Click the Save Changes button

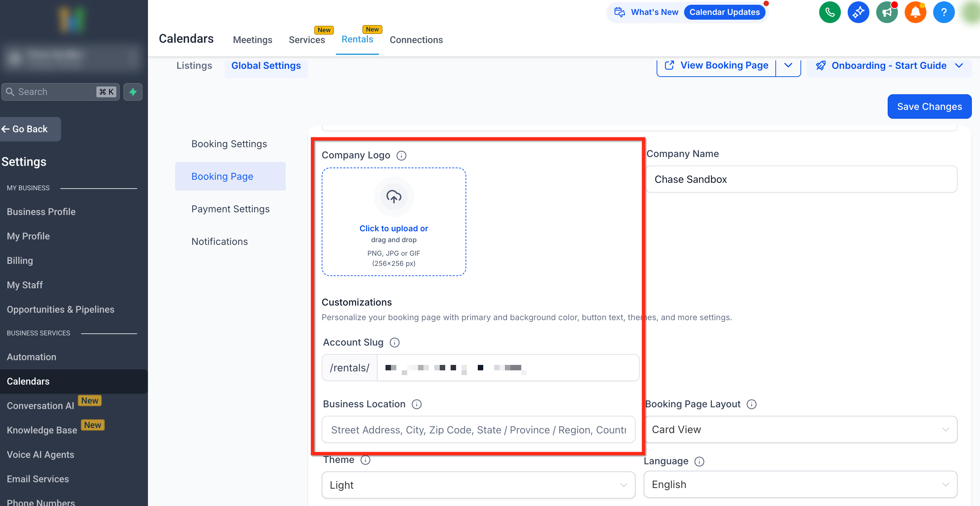coord(929,106)
